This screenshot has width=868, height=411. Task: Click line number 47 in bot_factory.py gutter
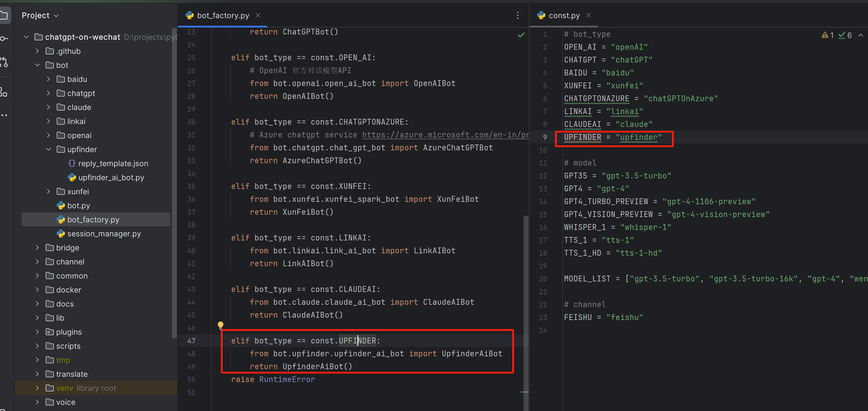[191, 341]
